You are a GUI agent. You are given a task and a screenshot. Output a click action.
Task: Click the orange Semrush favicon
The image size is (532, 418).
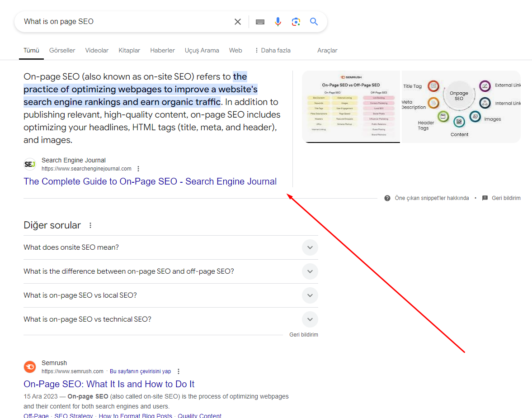30,367
